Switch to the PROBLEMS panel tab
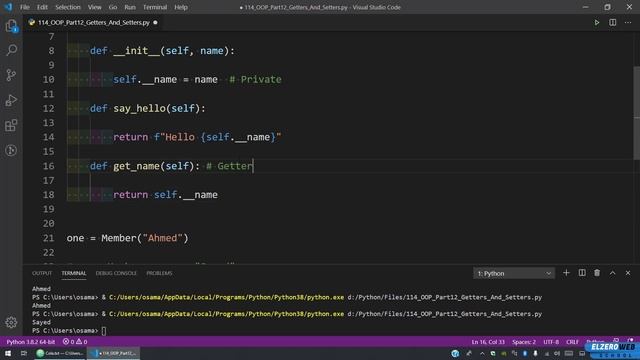The height and width of the screenshot is (360, 640). coord(159,273)
